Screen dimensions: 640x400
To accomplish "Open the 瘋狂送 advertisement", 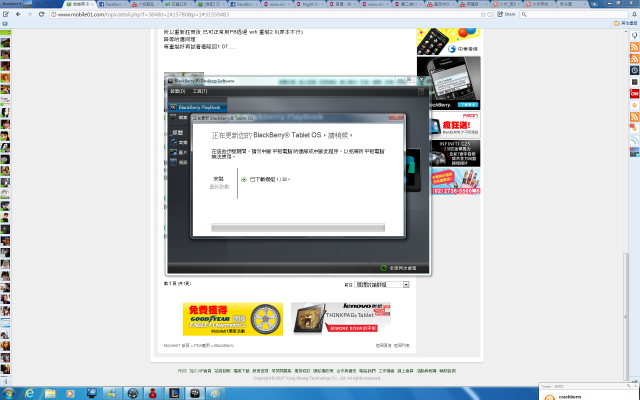I will pyautogui.click(x=456, y=125).
